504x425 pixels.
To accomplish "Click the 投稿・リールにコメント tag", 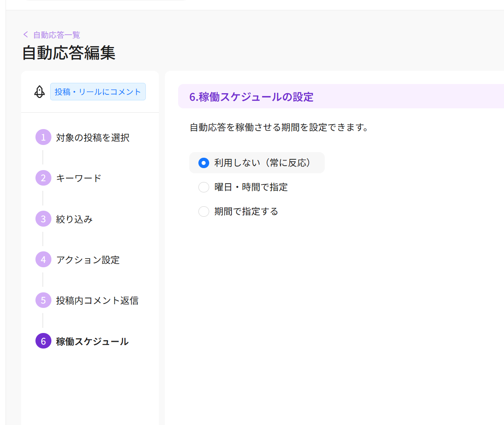I will click(98, 92).
